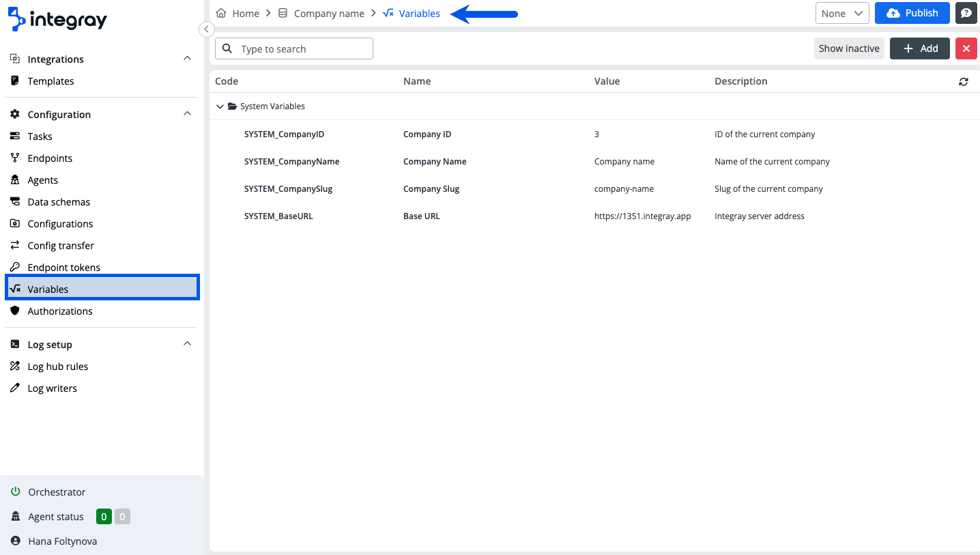The image size is (980, 555).
Task: Click the red X clear button
Action: point(966,48)
